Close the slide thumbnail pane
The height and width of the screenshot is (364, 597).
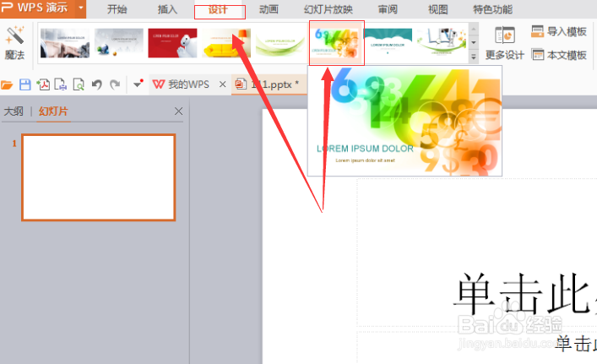pyautogui.click(x=178, y=111)
